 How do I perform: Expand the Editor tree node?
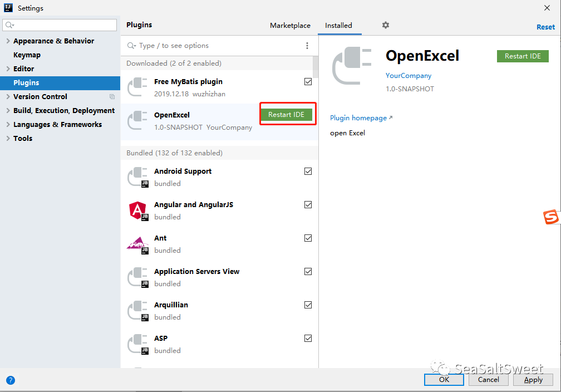coord(8,68)
